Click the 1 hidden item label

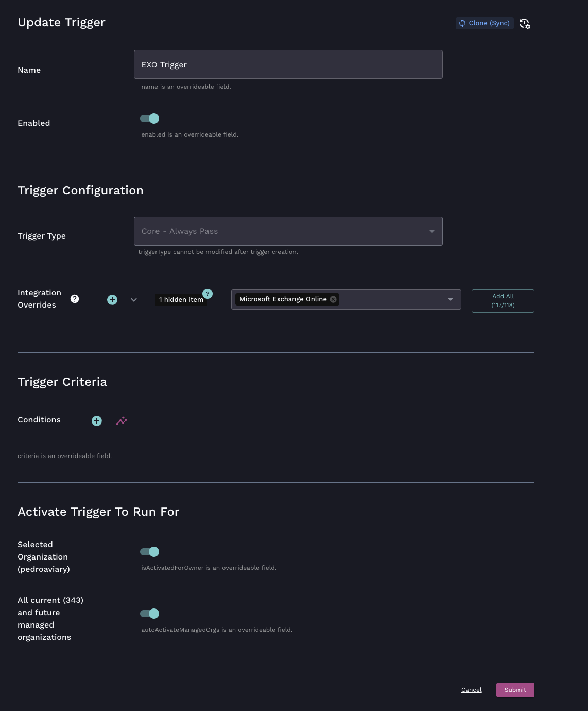tap(181, 300)
